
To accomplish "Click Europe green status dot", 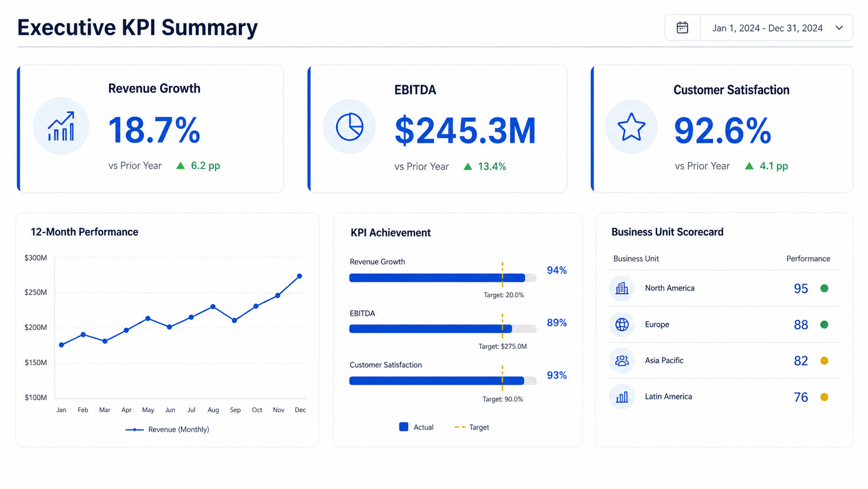I will tap(824, 325).
